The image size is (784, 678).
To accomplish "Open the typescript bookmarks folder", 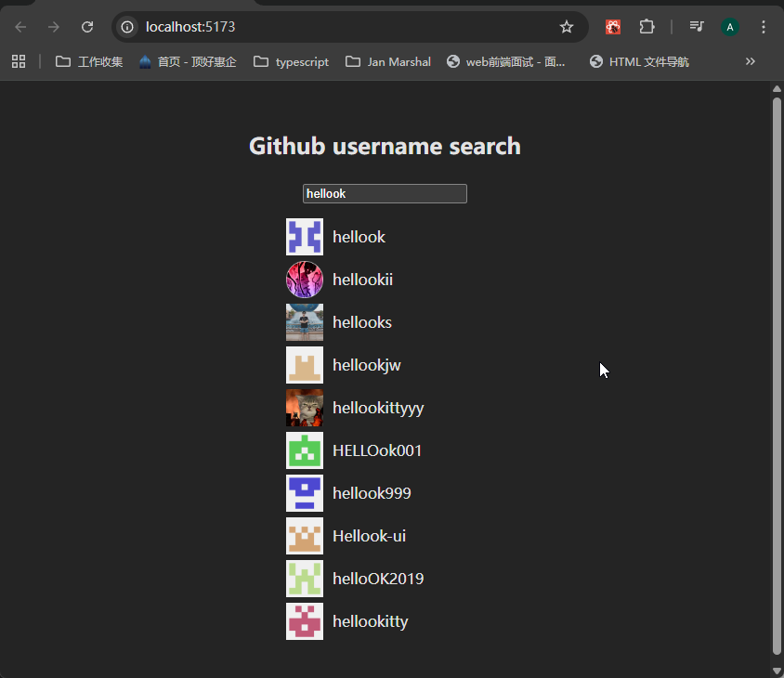I will pyautogui.click(x=292, y=61).
